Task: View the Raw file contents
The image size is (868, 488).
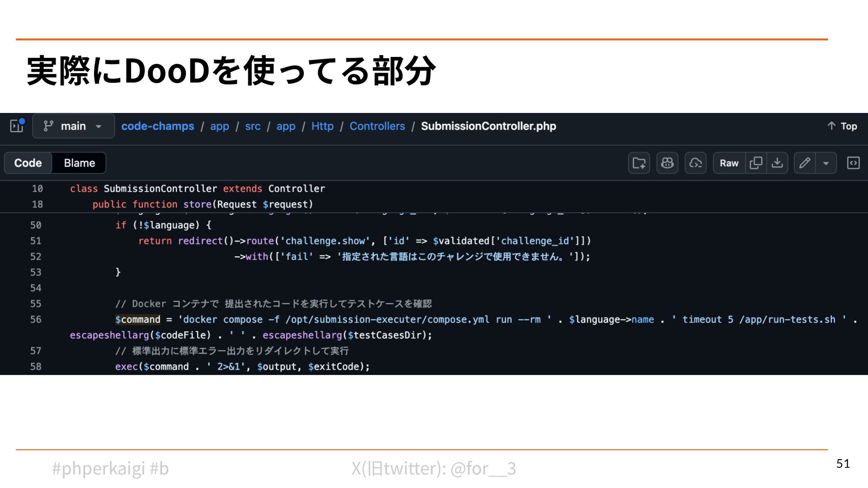Action: pyautogui.click(x=729, y=163)
